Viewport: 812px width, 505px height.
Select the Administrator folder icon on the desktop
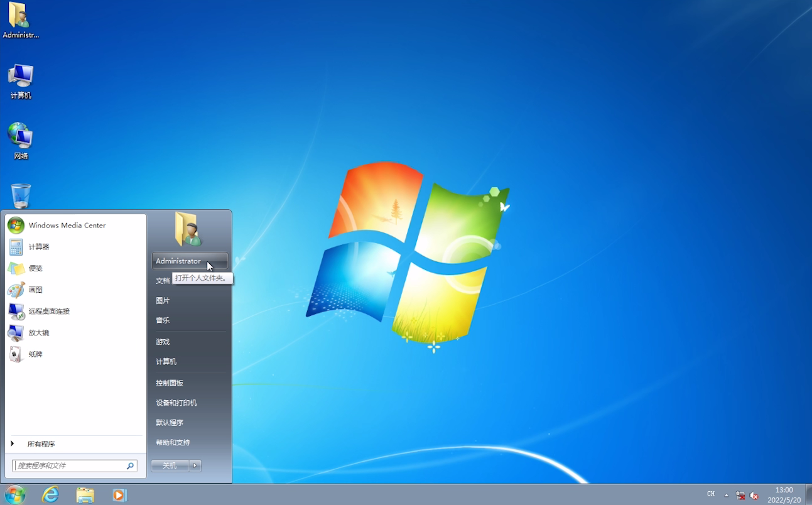coord(21,21)
